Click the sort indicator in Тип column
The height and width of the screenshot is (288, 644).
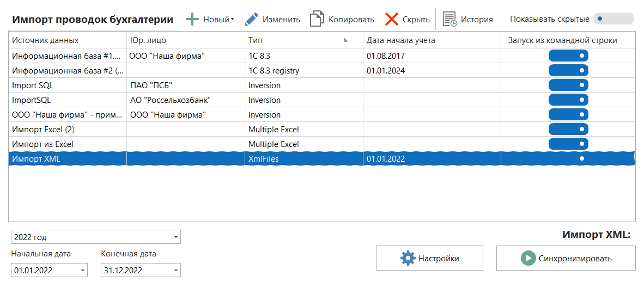tap(345, 40)
